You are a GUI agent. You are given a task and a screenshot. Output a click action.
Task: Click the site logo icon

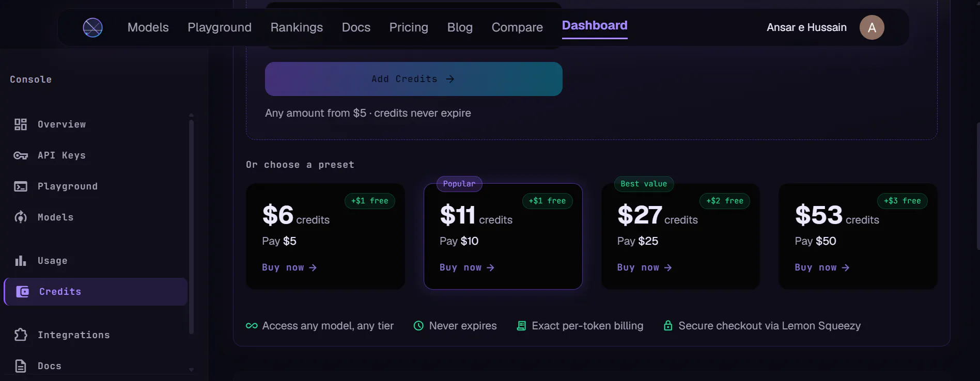click(93, 27)
